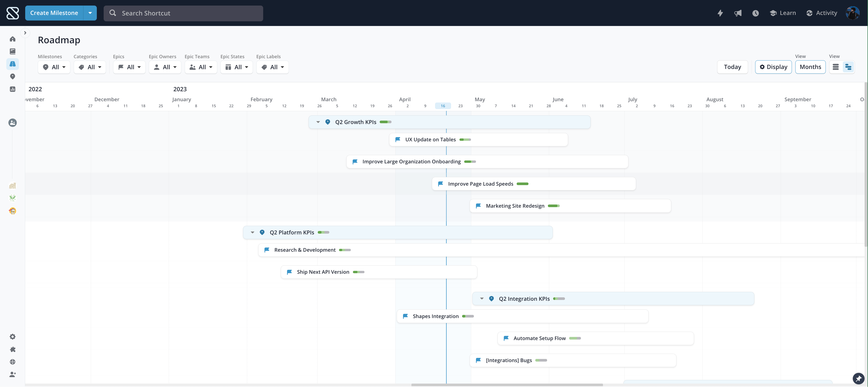Invite a member with the add-person icon
The width and height of the screenshot is (868, 387).
pos(13,374)
